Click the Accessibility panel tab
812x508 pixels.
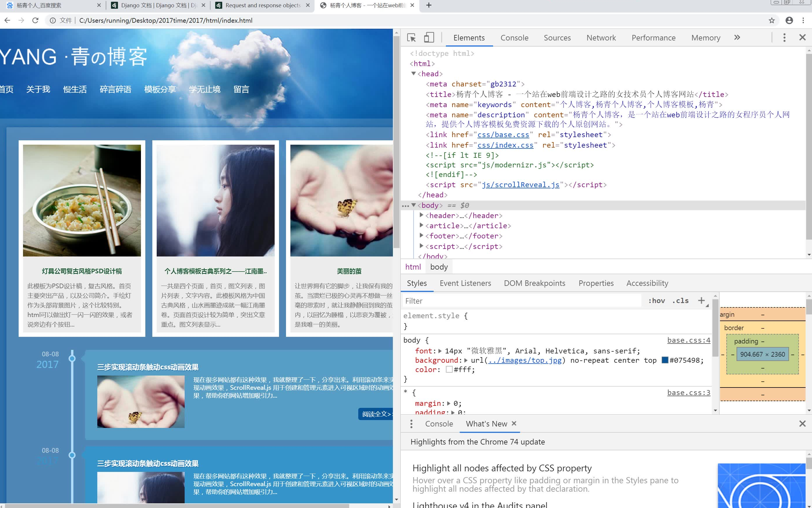coord(646,283)
